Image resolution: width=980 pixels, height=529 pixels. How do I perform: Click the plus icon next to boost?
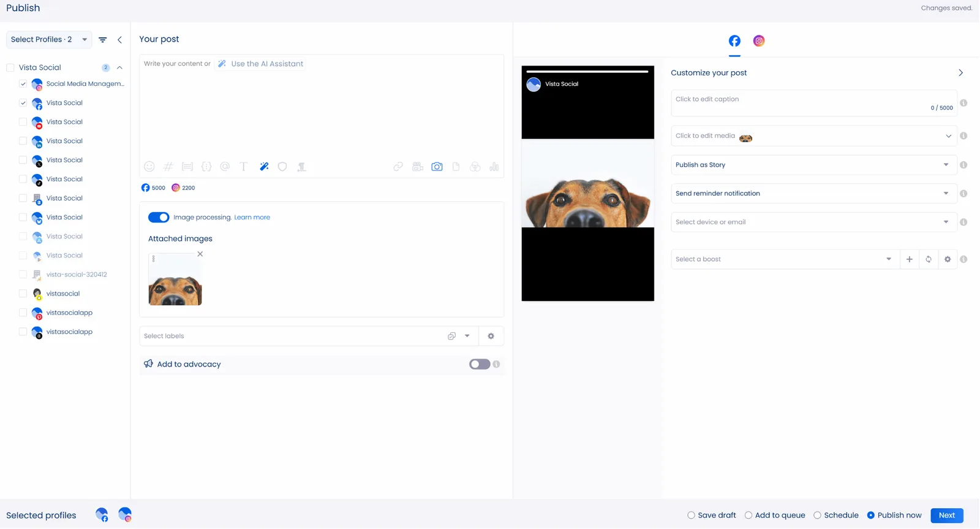(910, 259)
